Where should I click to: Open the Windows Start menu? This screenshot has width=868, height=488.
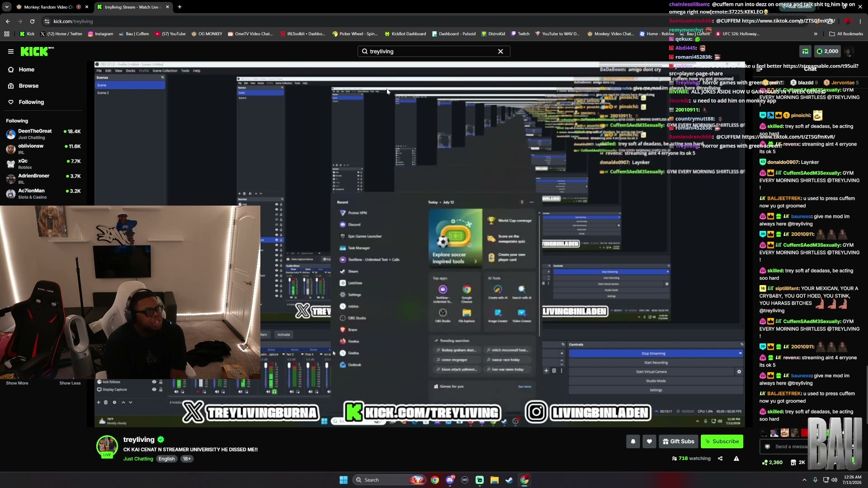point(344,480)
